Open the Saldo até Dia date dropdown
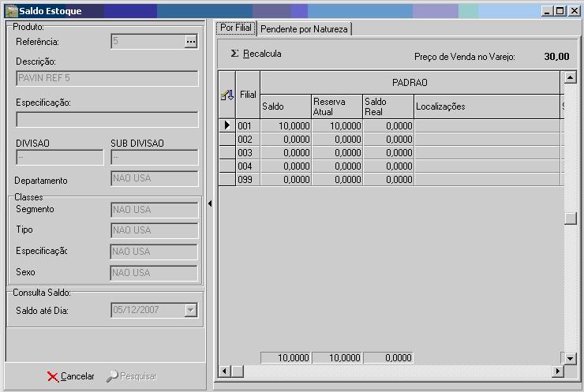This screenshot has width=584, height=392. click(x=190, y=310)
